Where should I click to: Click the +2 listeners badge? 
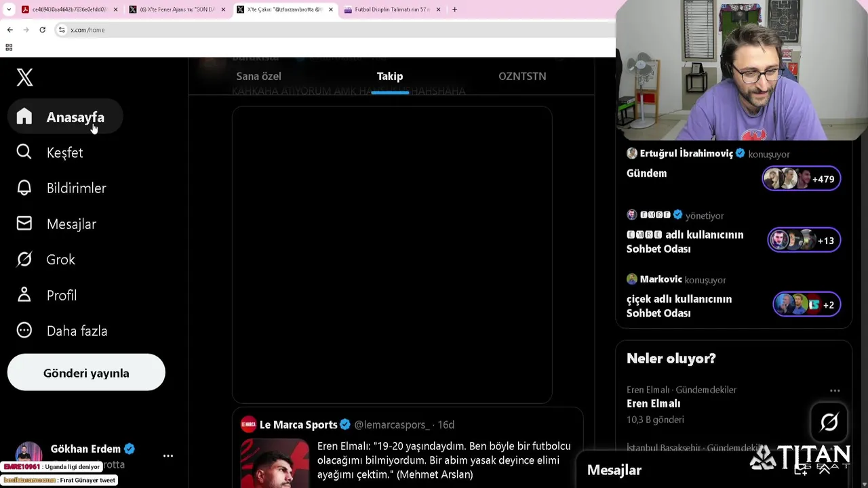807,305
